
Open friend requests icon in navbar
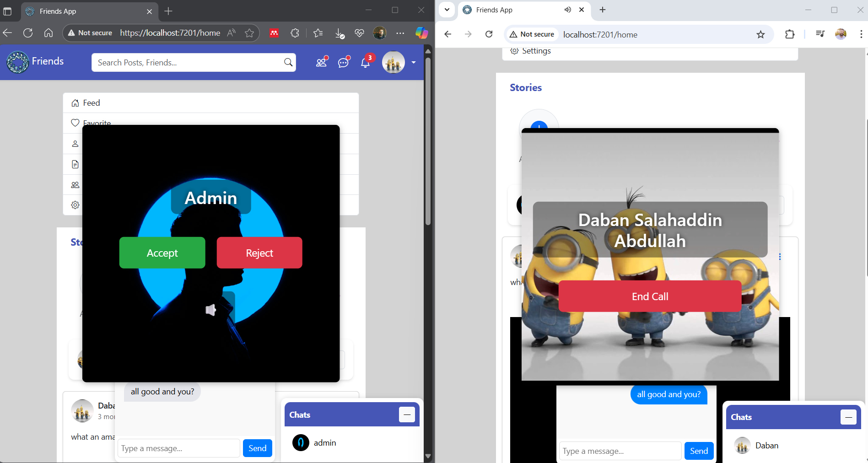pyautogui.click(x=322, y=62)
